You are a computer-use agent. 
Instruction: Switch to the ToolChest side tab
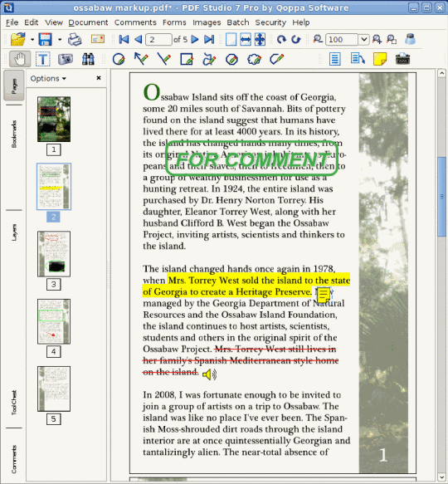click(14, 403)
